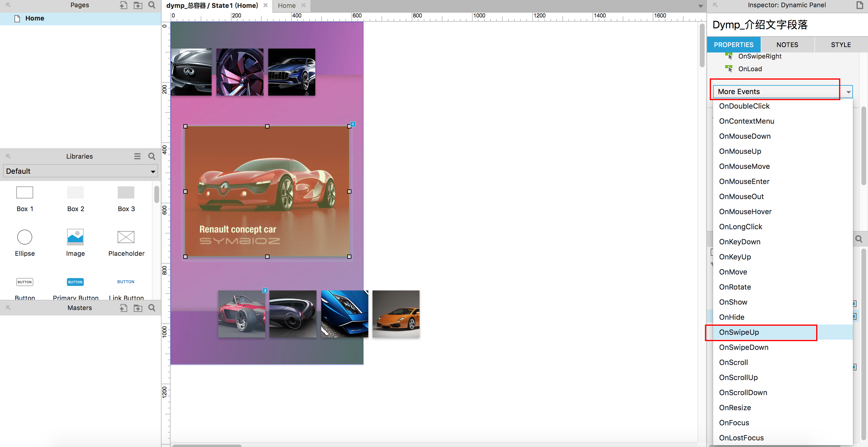Viewport: 868px width, 447px height.
Task: Click the Libraries search magnifier icon
Action: [x=152, y=156]
